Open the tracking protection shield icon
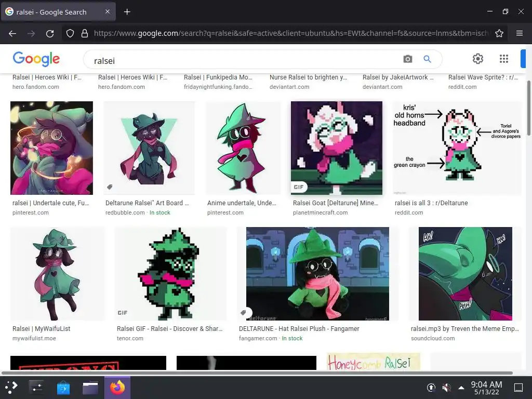532x399 pixels. point(70,33)
